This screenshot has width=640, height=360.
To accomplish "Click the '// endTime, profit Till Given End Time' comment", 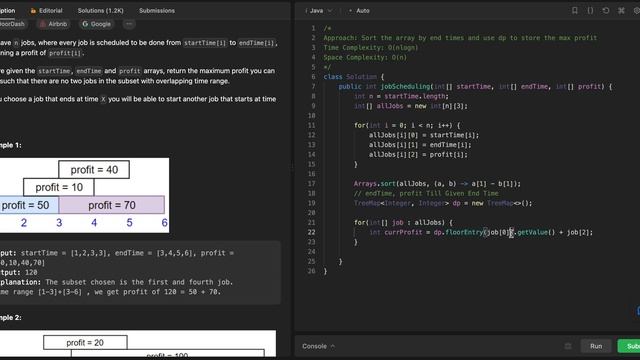I will click(x=426, y=193).
